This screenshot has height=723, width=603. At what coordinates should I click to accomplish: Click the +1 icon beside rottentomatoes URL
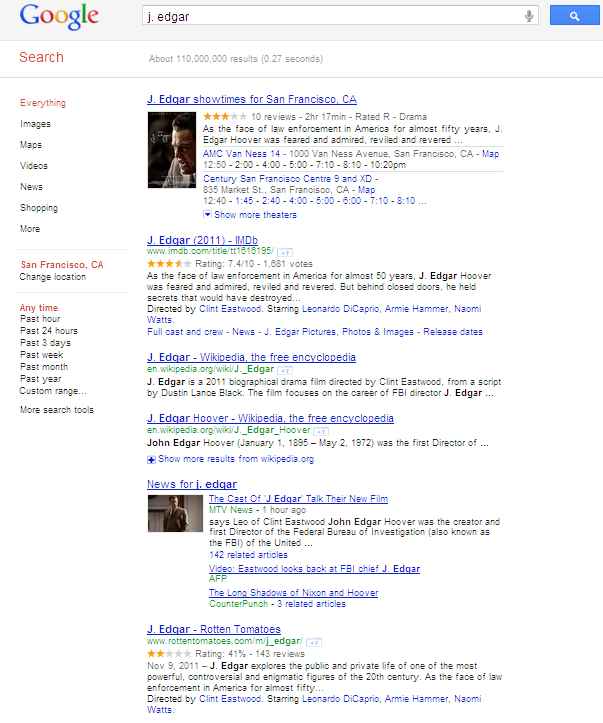pyautogui.click(x=314, y=642)
